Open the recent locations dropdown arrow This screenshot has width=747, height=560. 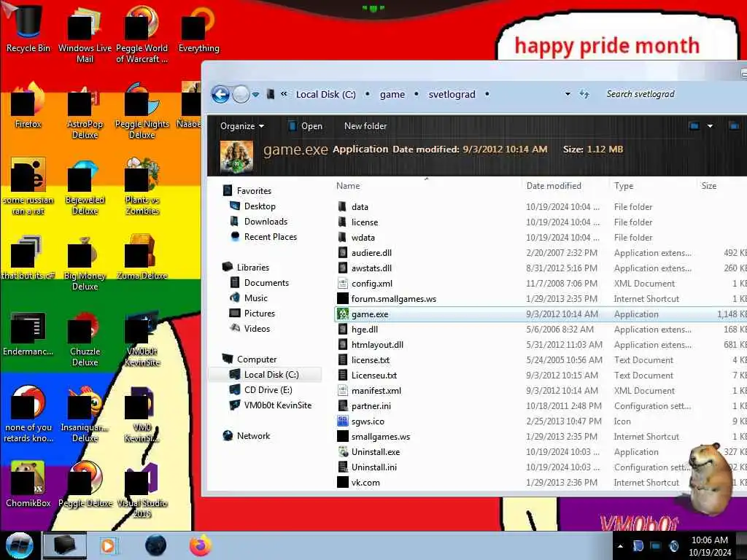[256, 94]
